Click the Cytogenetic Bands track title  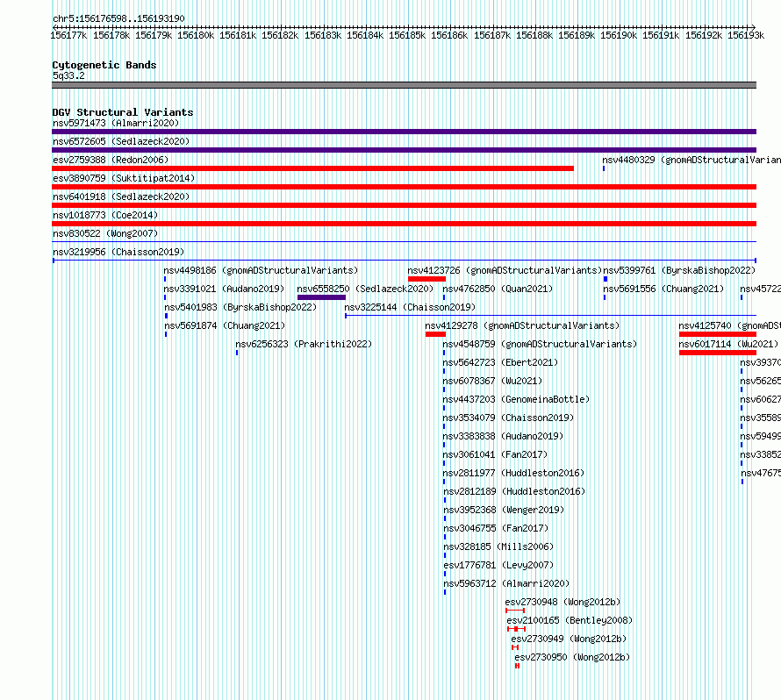[104, 65]
